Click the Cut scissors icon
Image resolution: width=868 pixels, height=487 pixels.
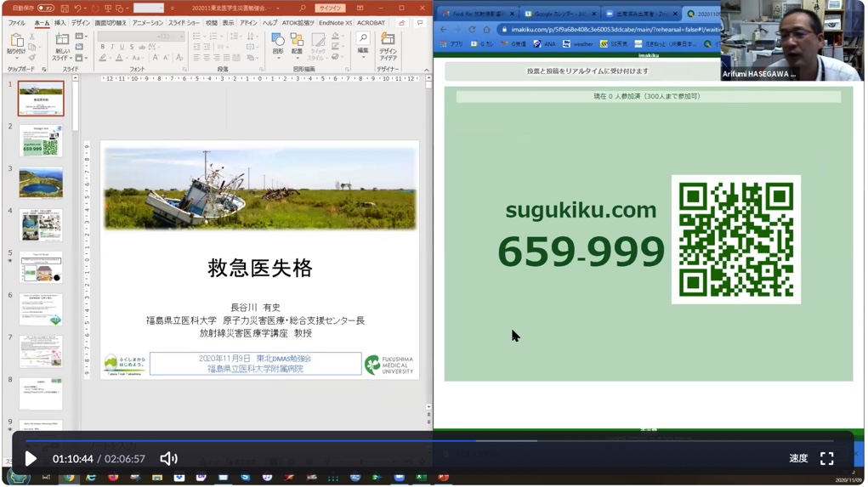[32, 37]
